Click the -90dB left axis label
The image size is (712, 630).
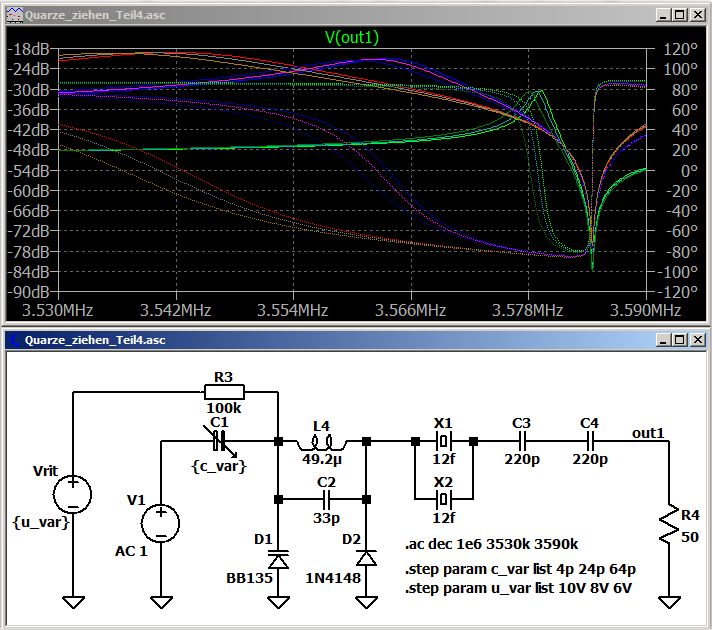click(x=28, y=292)
